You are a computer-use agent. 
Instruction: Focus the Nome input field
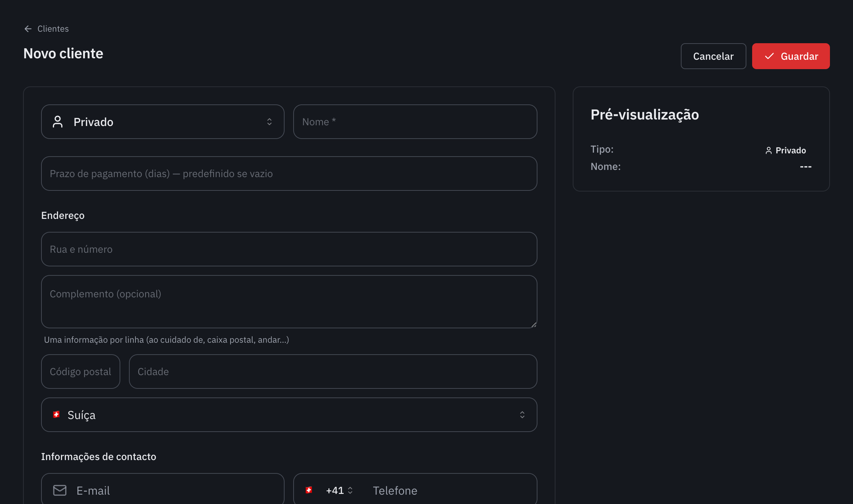tap(415, 122)
